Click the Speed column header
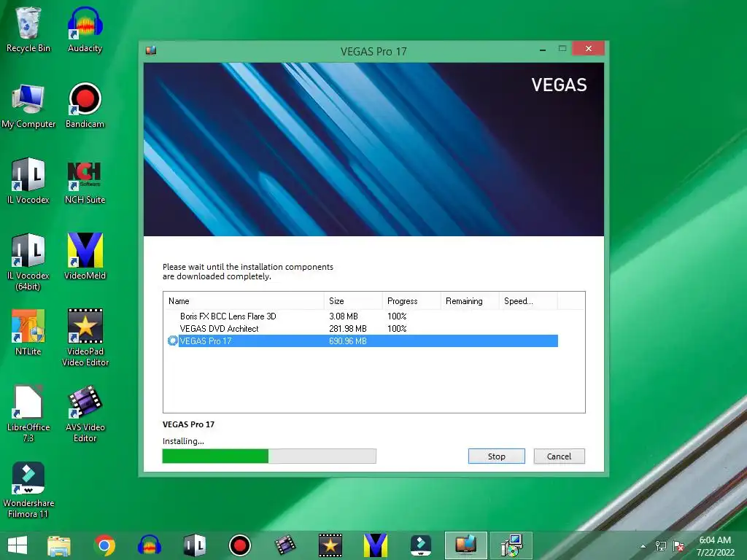The height and width of the screenshot is (560, 747). 528,301
